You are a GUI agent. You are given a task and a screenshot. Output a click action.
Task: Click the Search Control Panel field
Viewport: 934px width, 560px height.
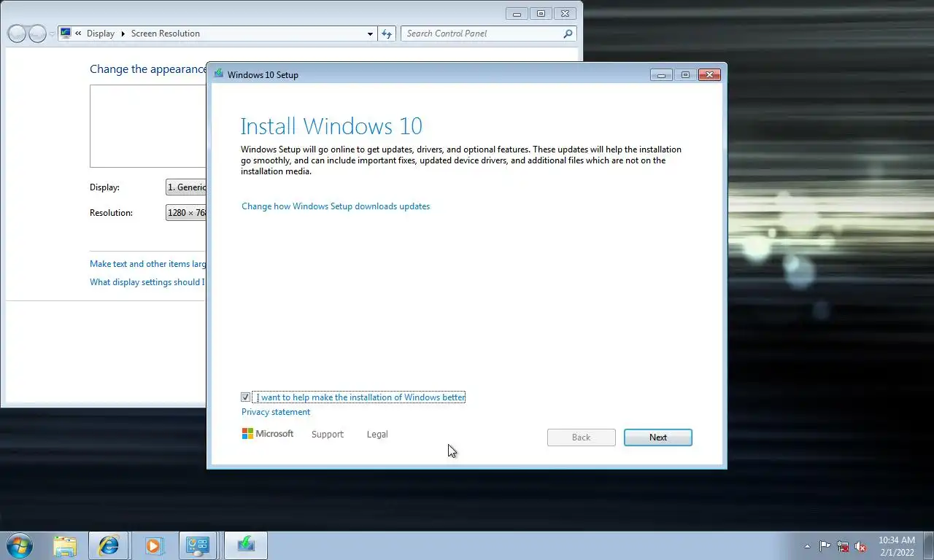pyautogui.click(x=482, y=34)
